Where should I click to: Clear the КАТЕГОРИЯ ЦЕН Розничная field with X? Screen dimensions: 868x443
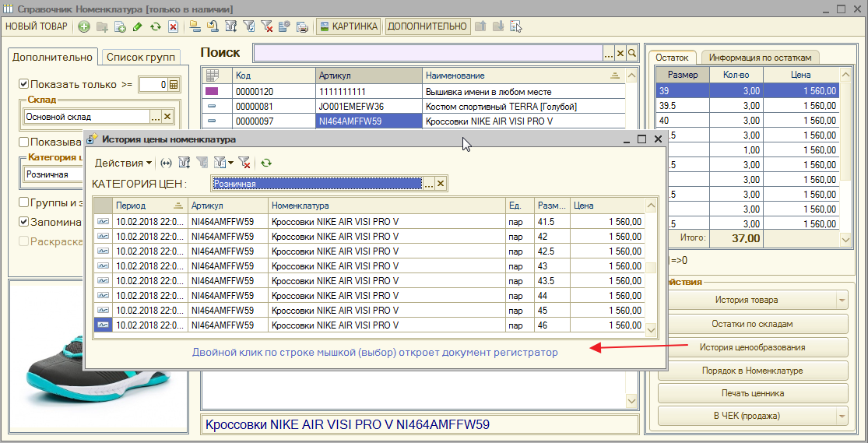click(x=441, y=184)
